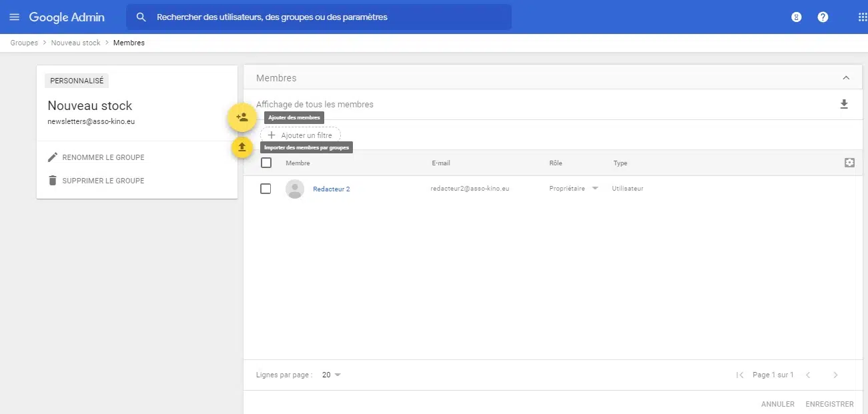868x414 pixels.
Task: Click the Utilisateur type cell
Action: (x=628, y=189)
